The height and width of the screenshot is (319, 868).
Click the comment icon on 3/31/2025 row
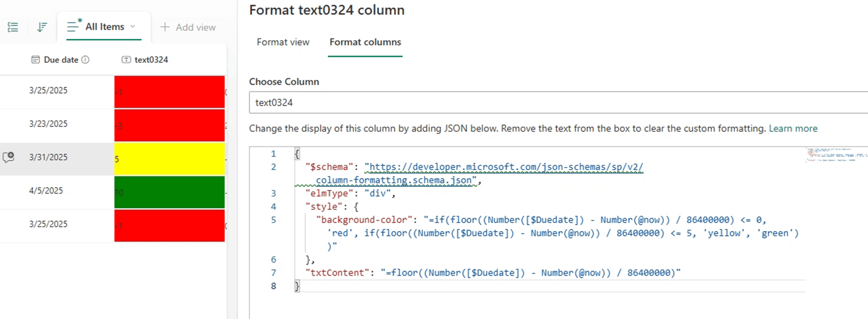(8, 157)
